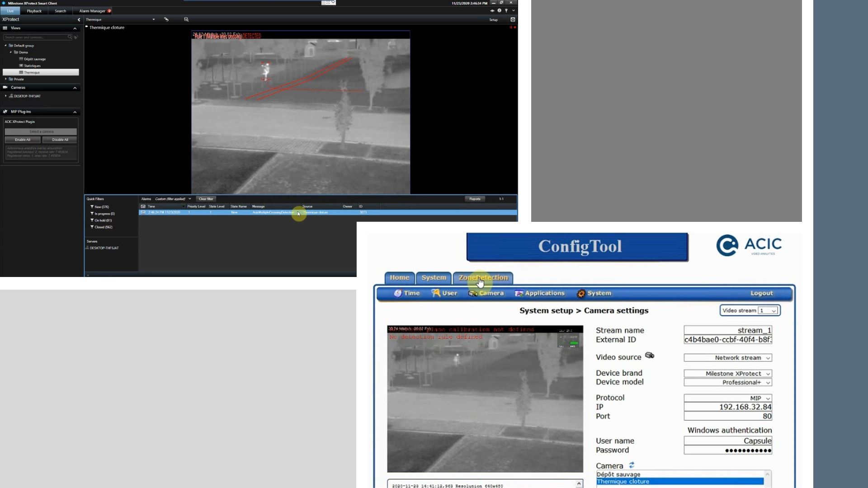Click the filter icon beside views search
The image size is (868, 488).
tap(76, 37)
